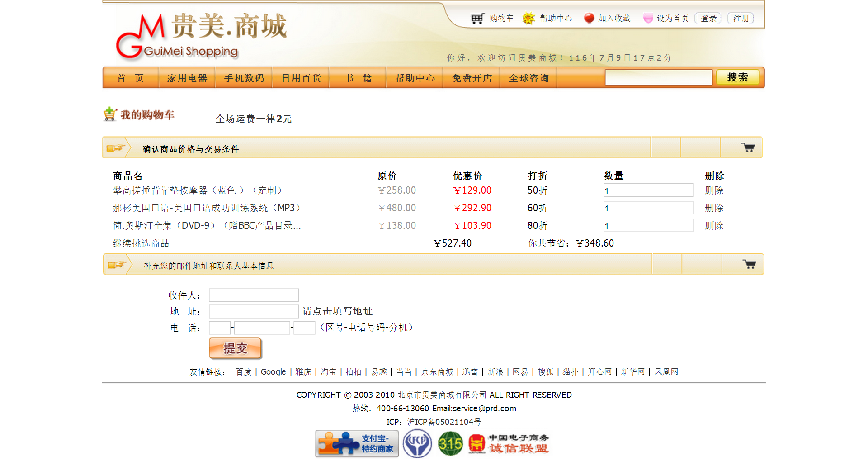Click the help center sun icon
Screen dimensions: 868x466
pyautogui.click(x=528, y=19)
